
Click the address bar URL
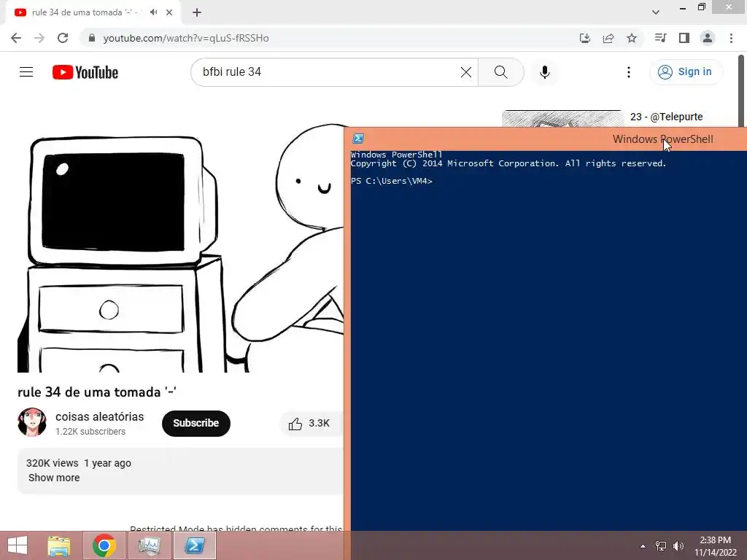coord(186,38)
